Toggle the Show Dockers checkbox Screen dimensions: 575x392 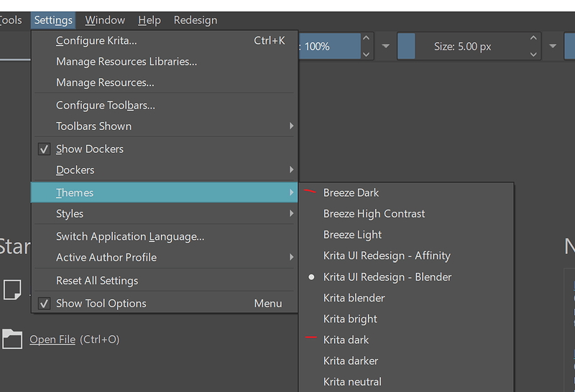(x=43, y=149)
